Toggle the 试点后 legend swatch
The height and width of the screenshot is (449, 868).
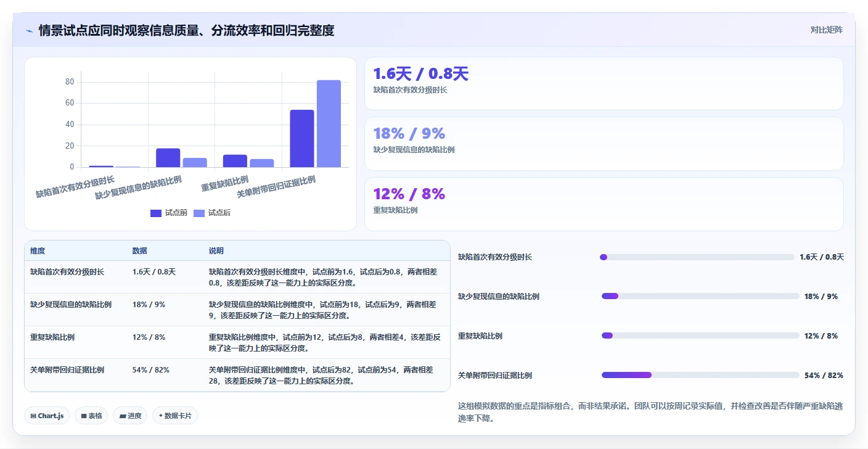(199, 213)
